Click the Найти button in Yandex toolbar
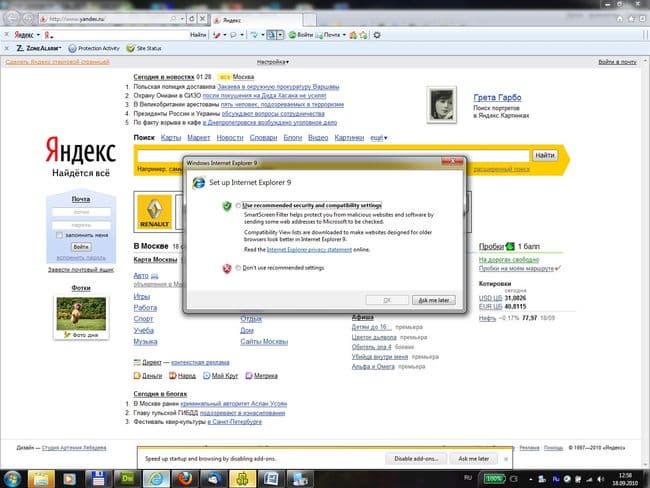This screenshot has height=488, width=650. pos(198,35)
